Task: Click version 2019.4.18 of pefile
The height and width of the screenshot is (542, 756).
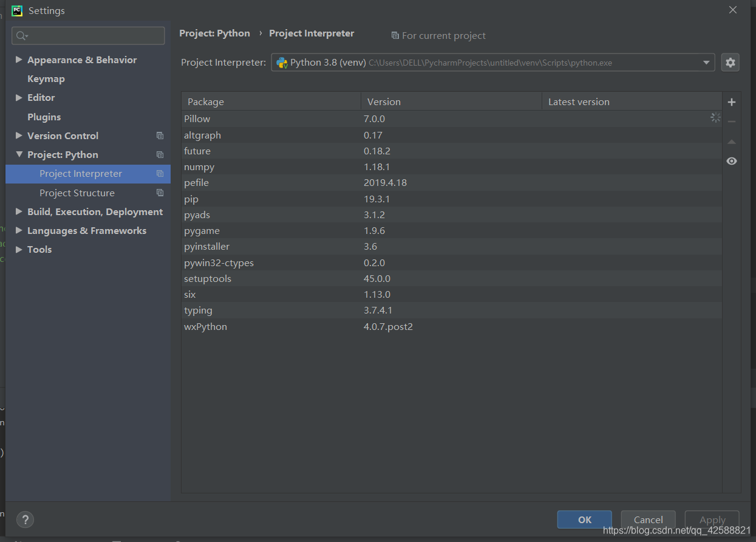Action: (384, 182)
